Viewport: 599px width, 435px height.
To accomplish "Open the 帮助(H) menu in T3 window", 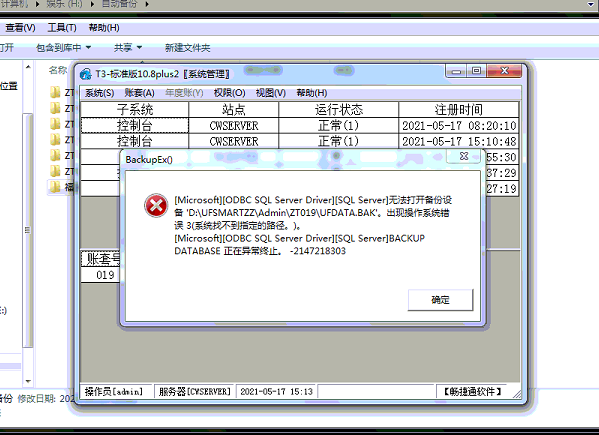I will coord(312,93).
